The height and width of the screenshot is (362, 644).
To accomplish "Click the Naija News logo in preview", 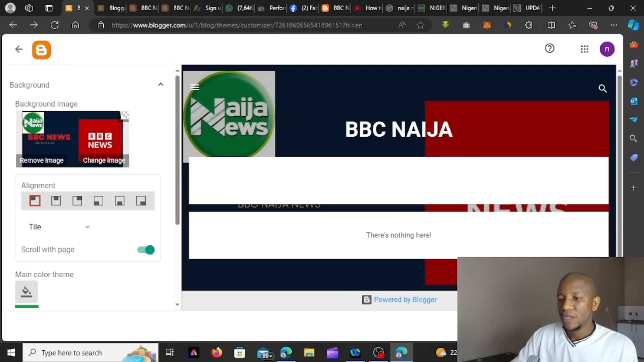I will tap(229, 114).
